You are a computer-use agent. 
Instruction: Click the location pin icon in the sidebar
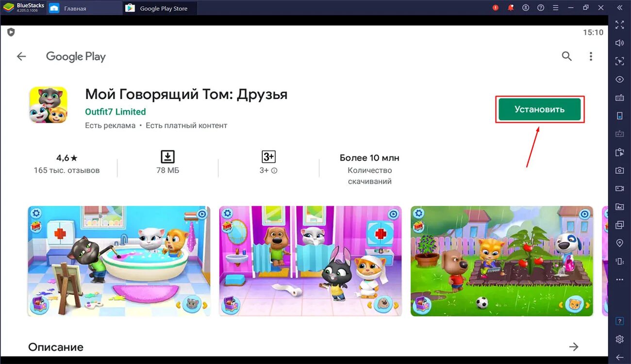click(x=619, y=243)
